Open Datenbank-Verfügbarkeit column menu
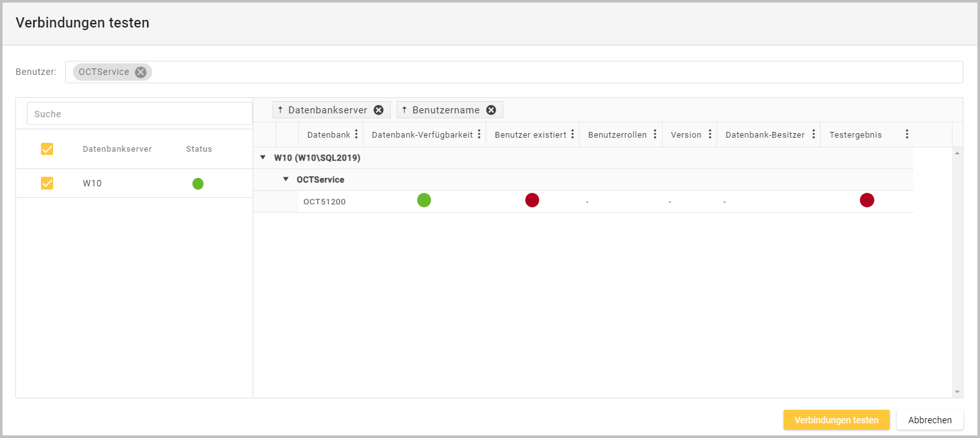The image size is (980, 438). tap(479, 134)
